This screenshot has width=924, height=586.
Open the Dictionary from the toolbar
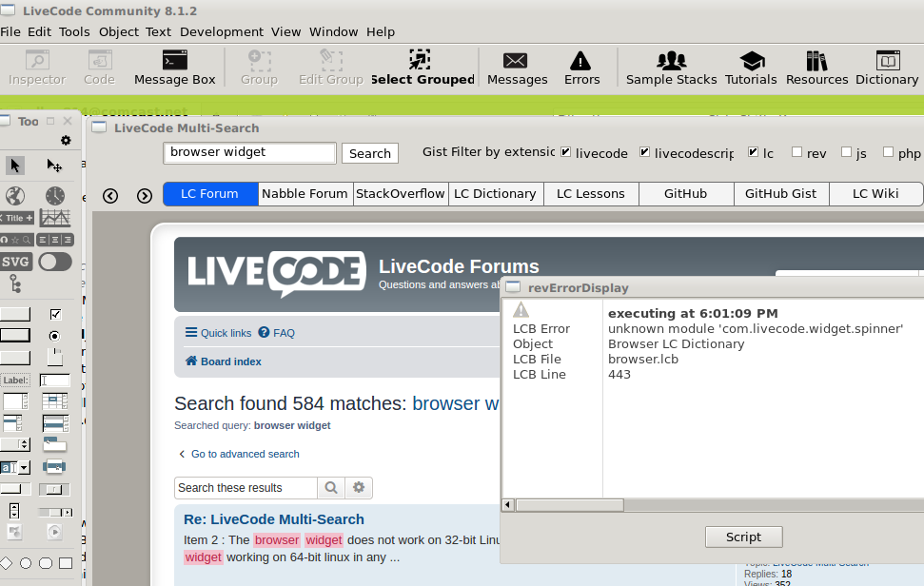point(887,68)
